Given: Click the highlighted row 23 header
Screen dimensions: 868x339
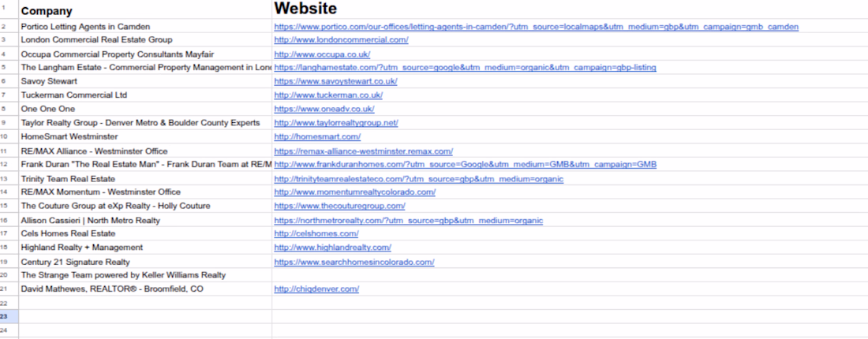Looking at the screenshot, I should (x=9, y=316).
